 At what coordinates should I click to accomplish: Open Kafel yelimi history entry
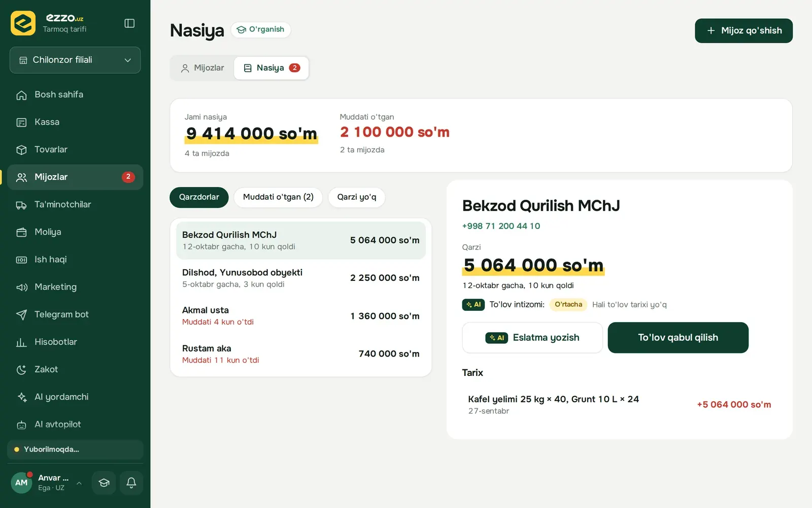pyautogui.click(x=619, y=405)
